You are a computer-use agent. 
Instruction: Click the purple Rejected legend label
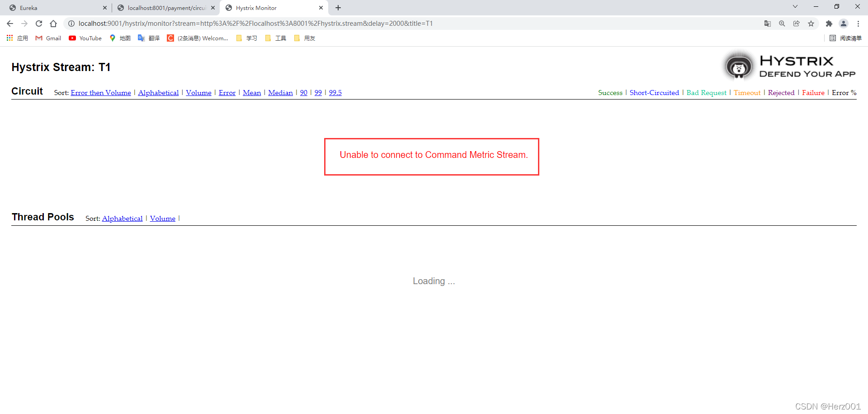[x=781, y=93]
